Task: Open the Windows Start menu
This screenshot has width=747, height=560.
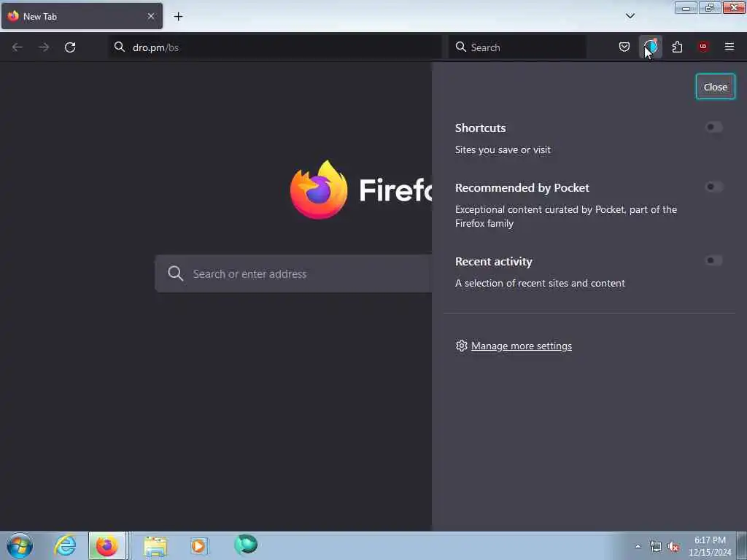Action: (20, 545)
